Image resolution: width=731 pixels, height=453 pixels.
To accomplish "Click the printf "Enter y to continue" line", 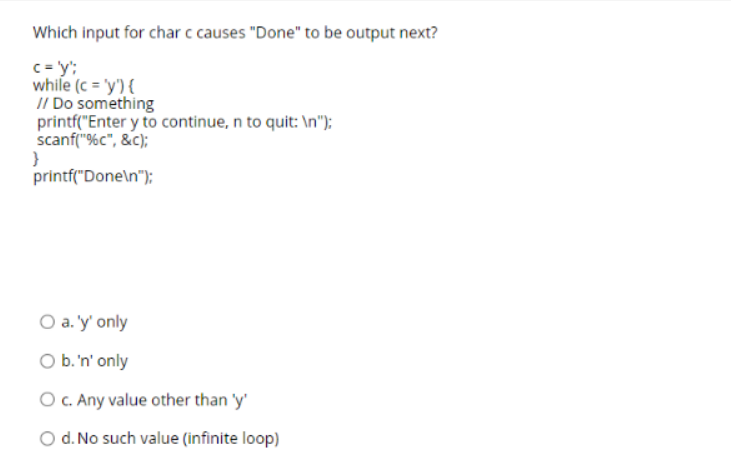I will point(185,122).
